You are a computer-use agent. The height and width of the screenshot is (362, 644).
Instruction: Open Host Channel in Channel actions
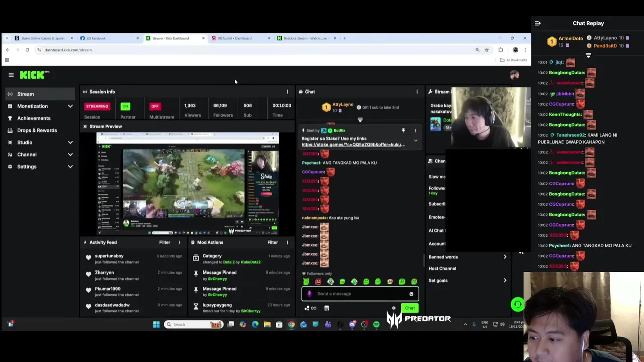coord(442,269)
